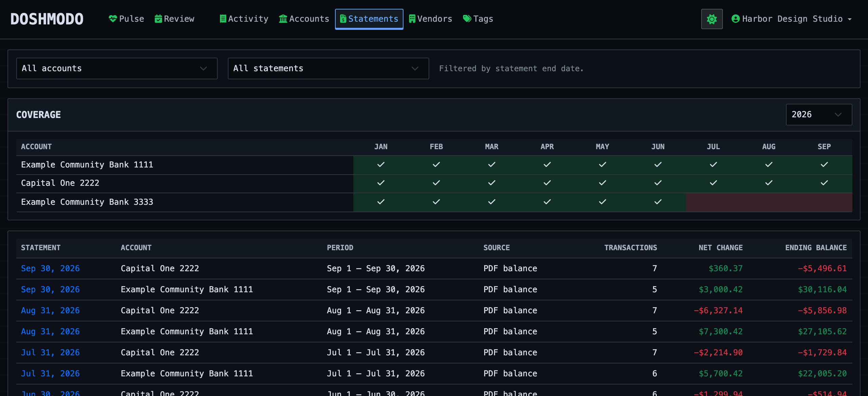Screen dimensions: 868x396
Task: Open the Harbor Design Studio menu
Action: coord(792,19)
